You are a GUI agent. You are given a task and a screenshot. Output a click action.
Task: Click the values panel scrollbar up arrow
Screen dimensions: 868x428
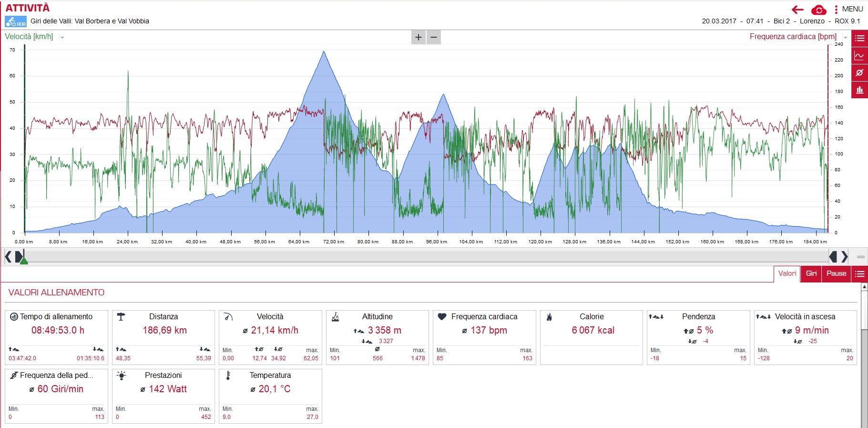[x=864, y=287]
